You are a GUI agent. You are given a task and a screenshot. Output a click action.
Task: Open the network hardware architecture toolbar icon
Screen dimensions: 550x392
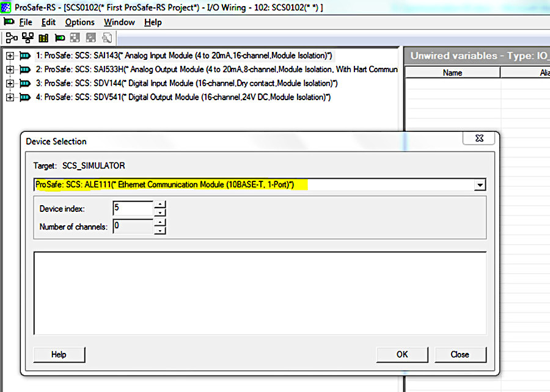click(28, 37)
